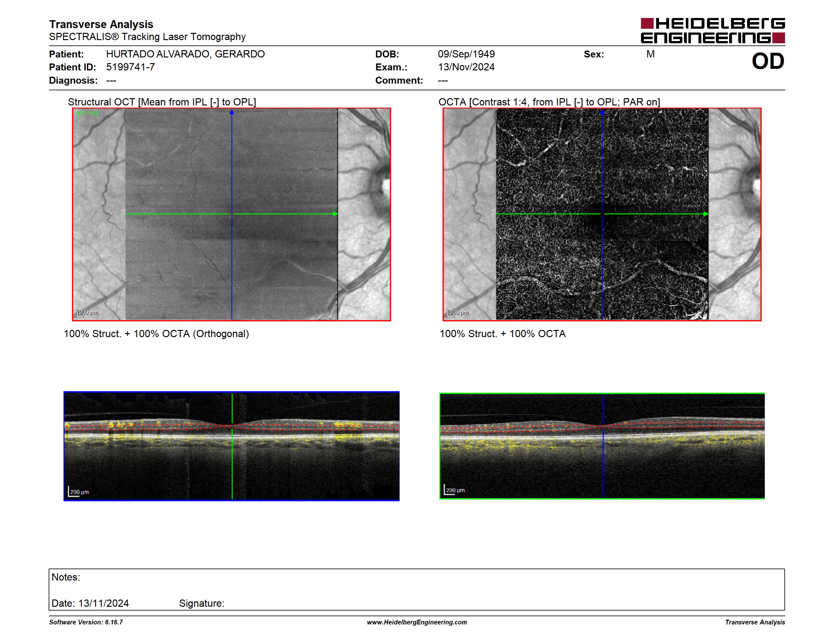Select the Patient ID value '5199741-7'
The width and height of the screenshot is (834, 644).
[x=130, y=67]
